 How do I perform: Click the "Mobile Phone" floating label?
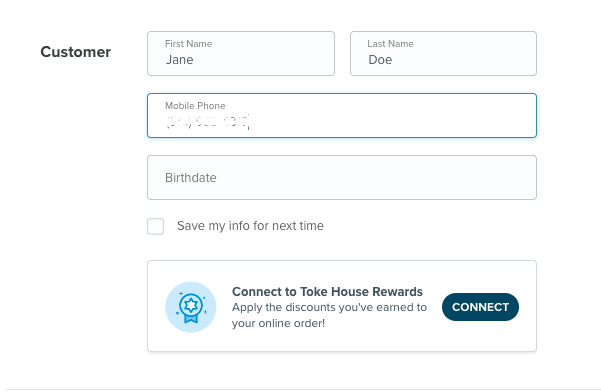195,105
